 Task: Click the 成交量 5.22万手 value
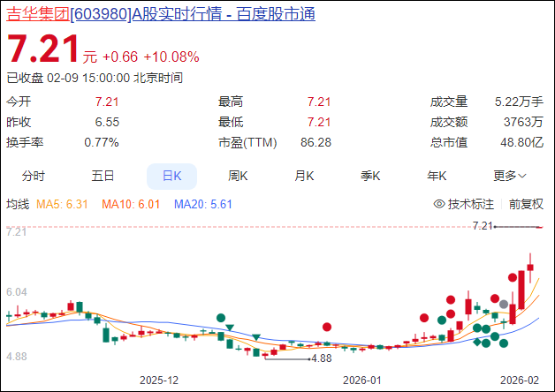(x=519, y=102)
